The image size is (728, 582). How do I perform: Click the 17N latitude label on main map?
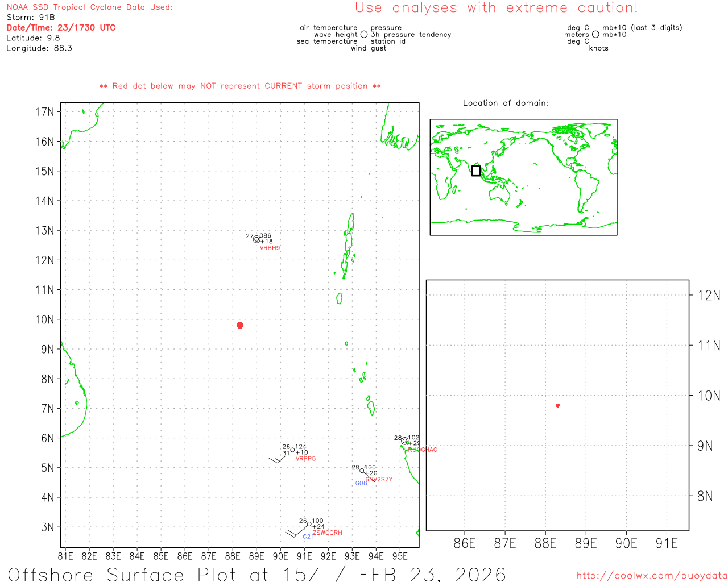click(x=45, y=112)
